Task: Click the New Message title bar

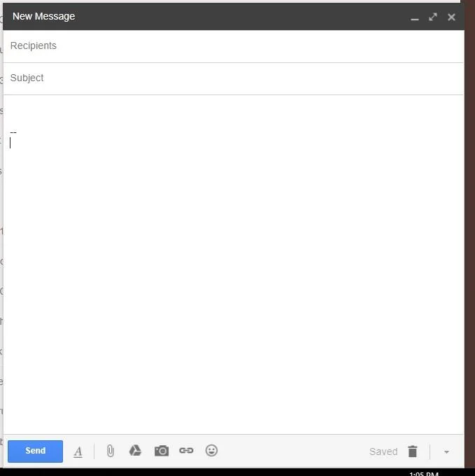Action: click(210, 17)
